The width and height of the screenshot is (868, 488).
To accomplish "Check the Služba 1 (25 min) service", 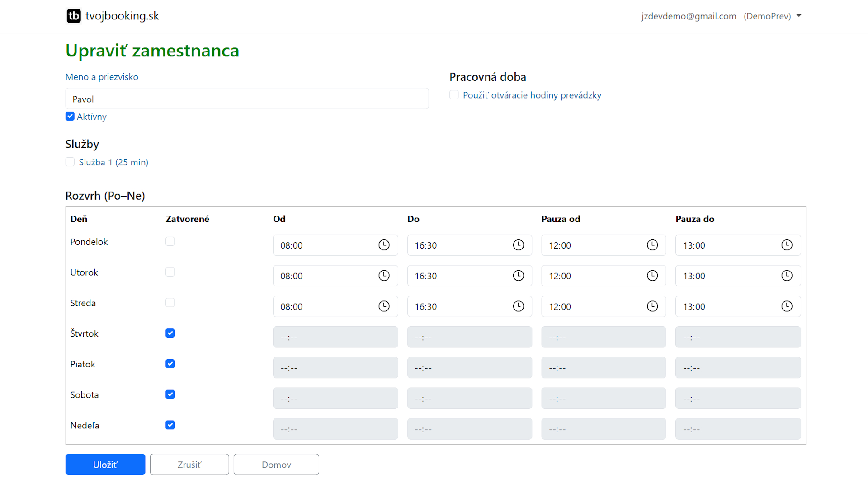I will coord(70,162).
